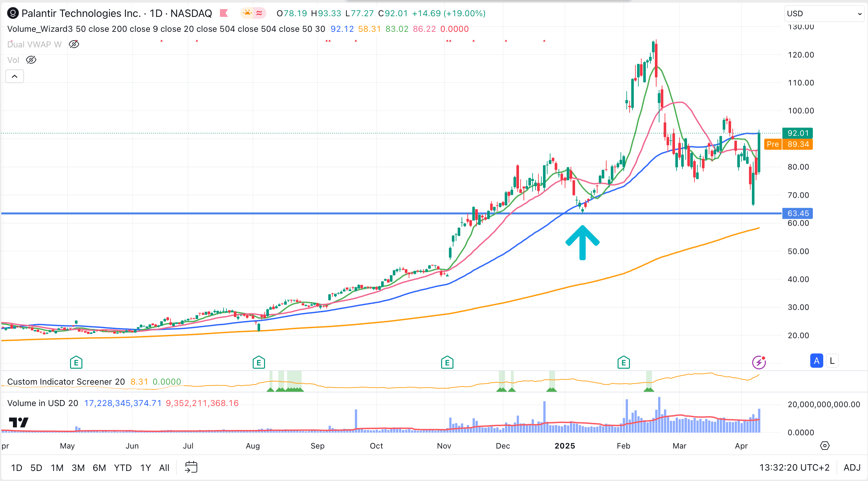Image resolution: width=868 pixels, height=481 pixels.
Task: Click the 92.01 current price label
Action: [798, 133]
